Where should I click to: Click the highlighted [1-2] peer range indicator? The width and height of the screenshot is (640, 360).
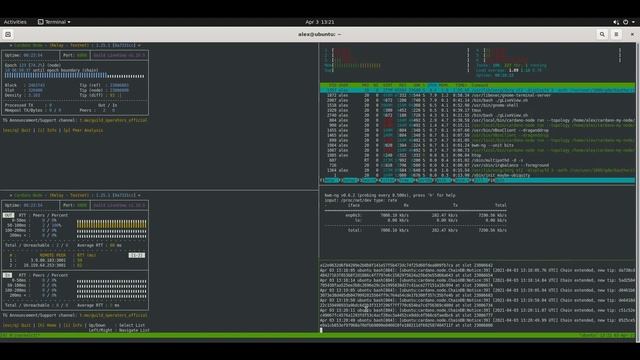(x=137, y=255)
